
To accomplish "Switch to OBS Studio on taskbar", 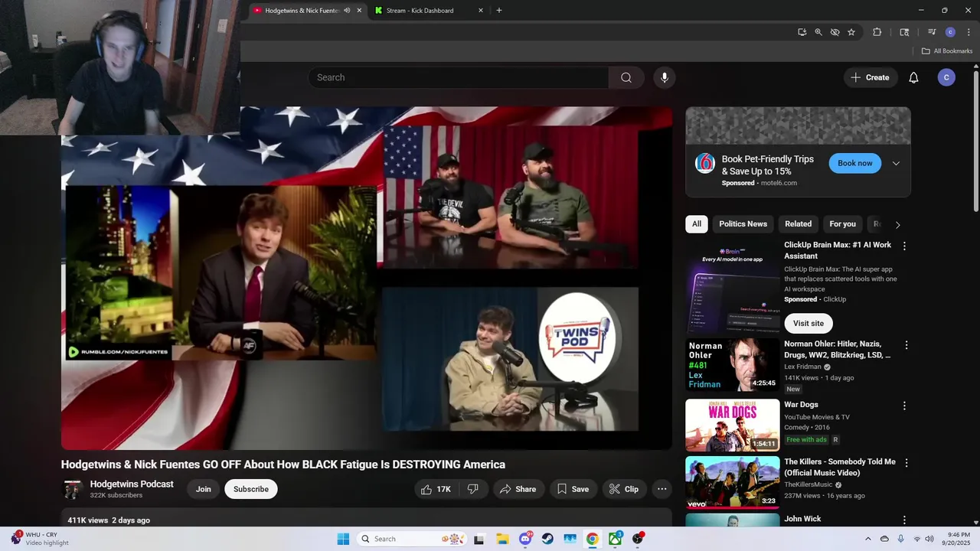I will [638, 539].
